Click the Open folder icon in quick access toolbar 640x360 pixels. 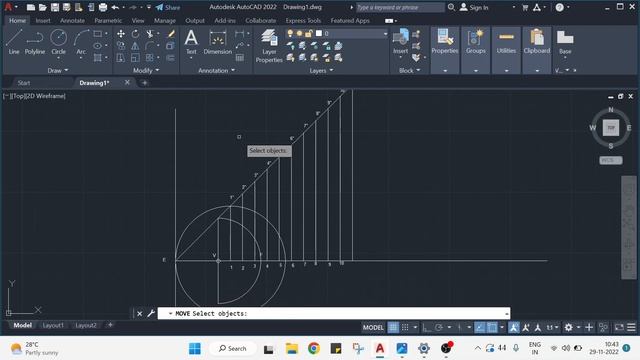42,7
